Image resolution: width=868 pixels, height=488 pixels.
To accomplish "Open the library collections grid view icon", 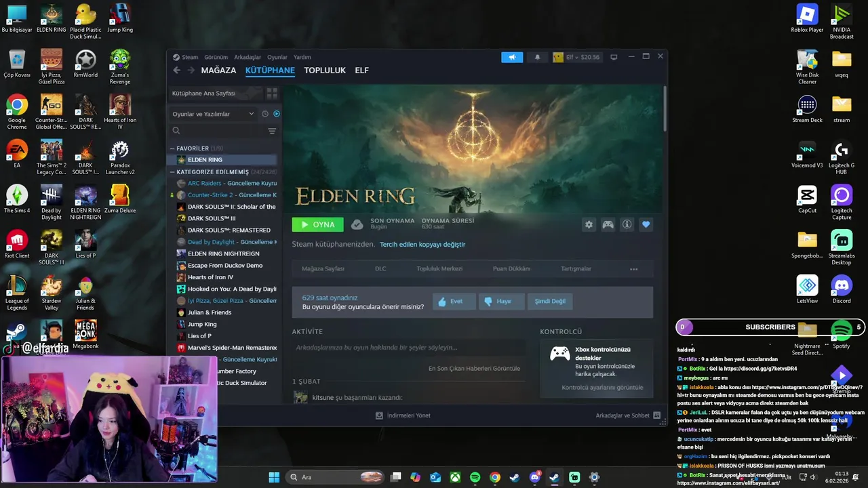I will (x=272, y=93).
